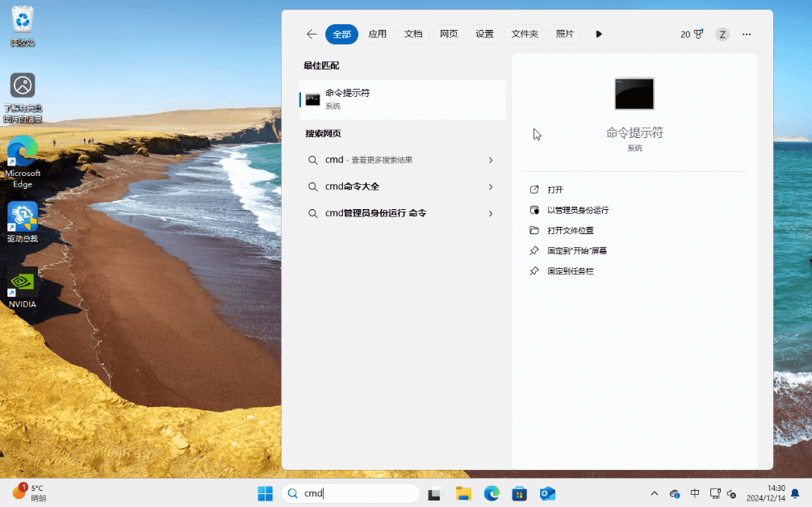The width and height of the screenshot is (812, 507).
Task: Pin to taskbar with 固定到任务栏
Action: (571, 271)
